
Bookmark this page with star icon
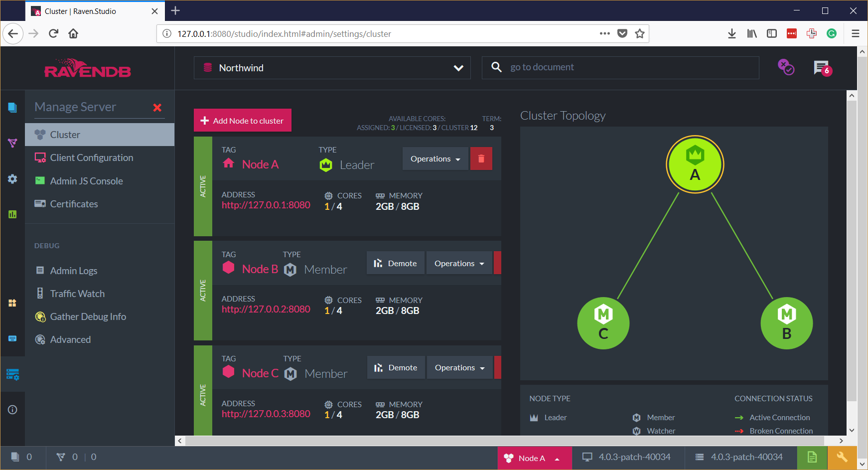tap(640, 33)
